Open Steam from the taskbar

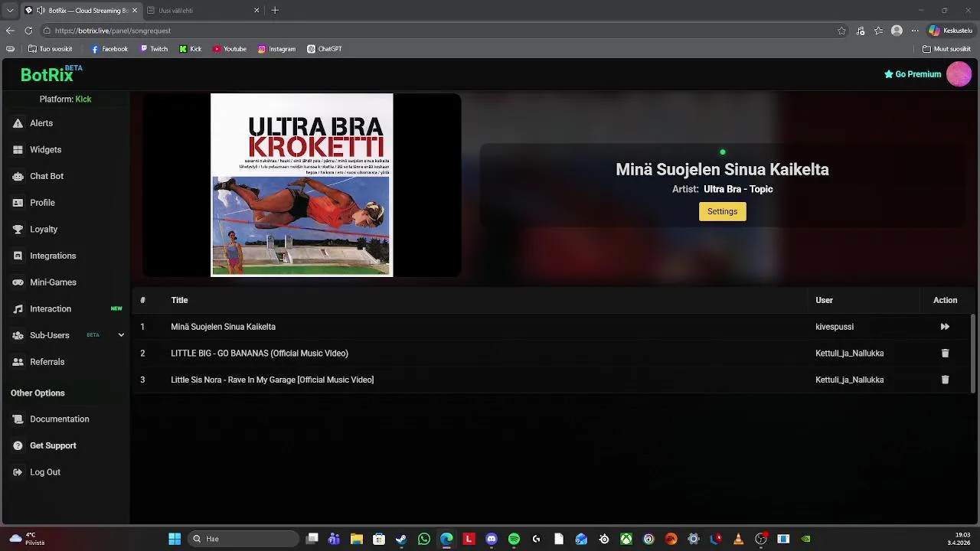click(401, 539)
